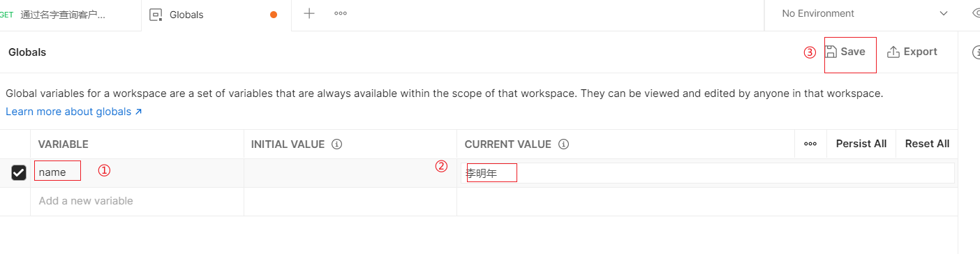The width and height of the screenshot is (980, 254).
Task: Switch to the GET customer query tab
Action: click(70, 15)
